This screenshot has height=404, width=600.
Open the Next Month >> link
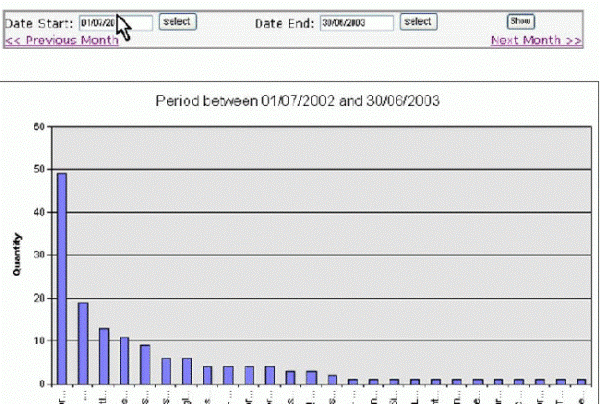click(x=536, y=40)
